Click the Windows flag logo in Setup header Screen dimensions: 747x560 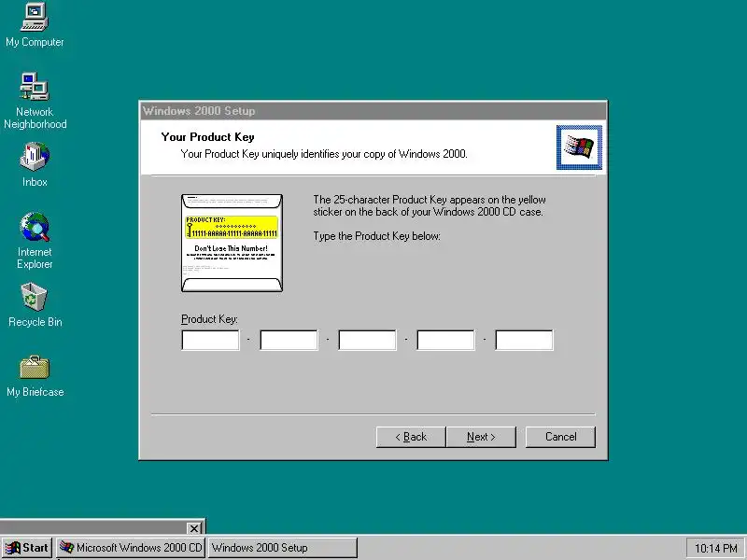(579, 147)
